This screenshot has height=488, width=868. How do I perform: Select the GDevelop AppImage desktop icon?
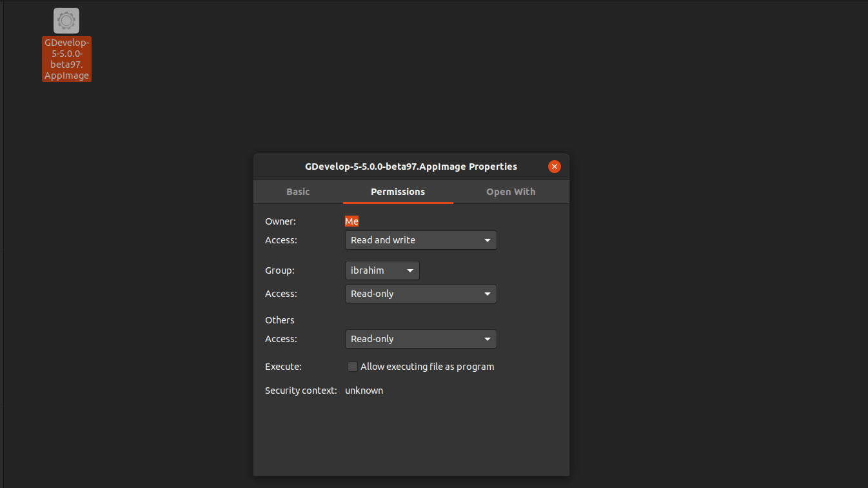point(66,21)
